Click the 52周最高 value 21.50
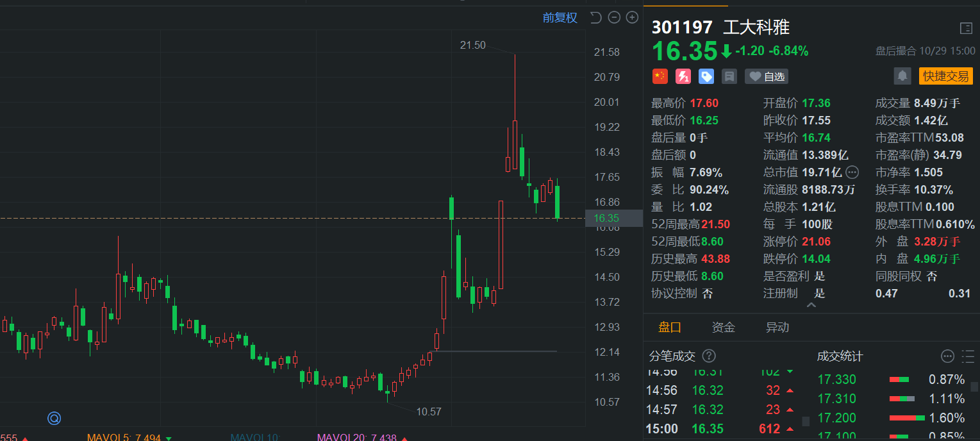The image size is (980, 441). tap(716, 224)
